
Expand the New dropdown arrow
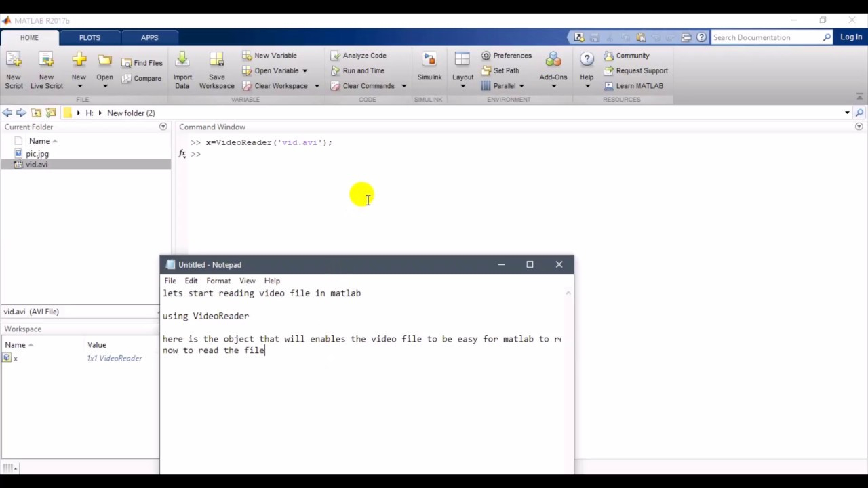(x=79, y=86)
